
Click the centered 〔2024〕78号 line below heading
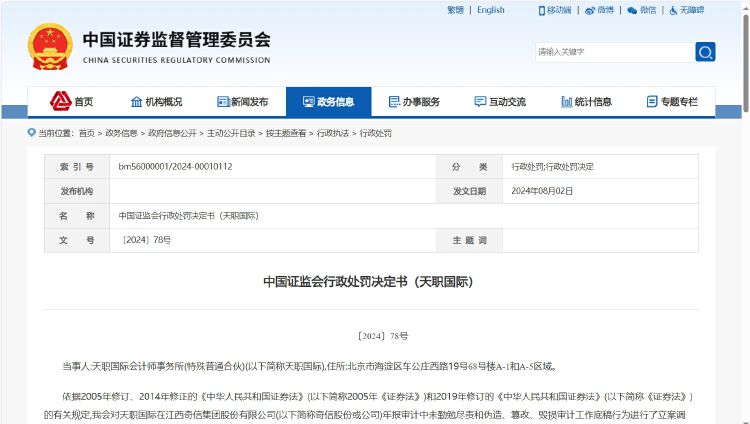[383, 336]
